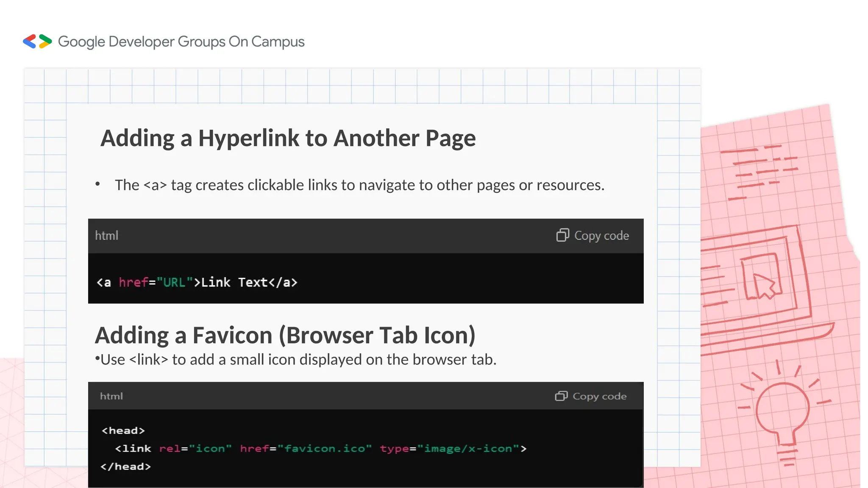Screen dimensions: 868x488
Task: Click the bullet about the <a> tag
Action: 359,185
